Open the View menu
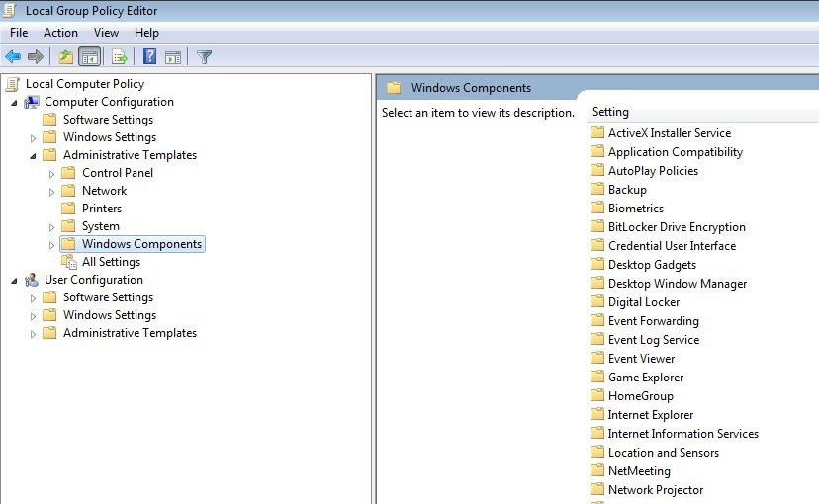Screen dimensions: 819x504 (106, 33)
